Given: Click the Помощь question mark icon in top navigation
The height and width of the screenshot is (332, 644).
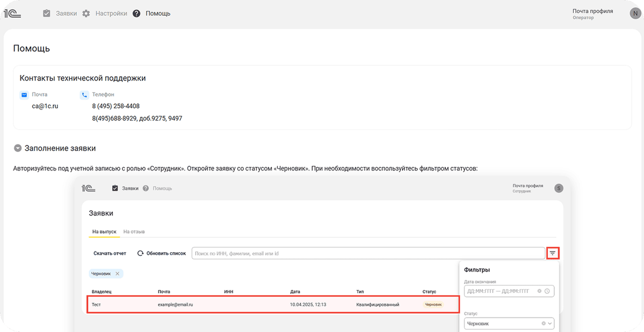Looking at the screenshot, I should pos(136,13).
